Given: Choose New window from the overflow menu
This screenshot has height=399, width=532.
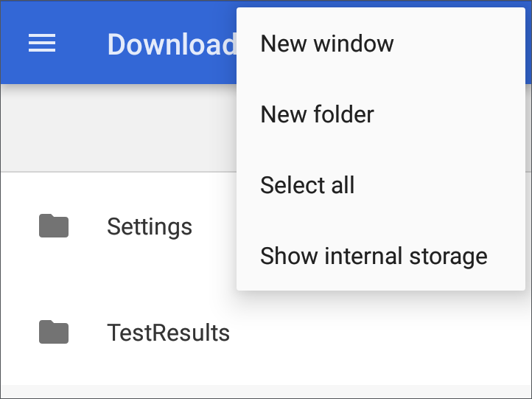Looking at the screenshot, I should pyautogui.click(x=381, y=44).
